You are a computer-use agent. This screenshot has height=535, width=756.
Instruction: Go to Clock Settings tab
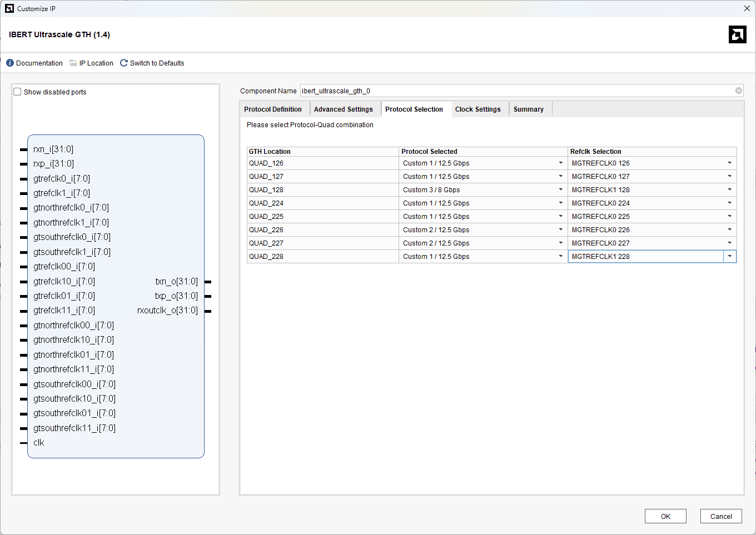tap(478, 109)
